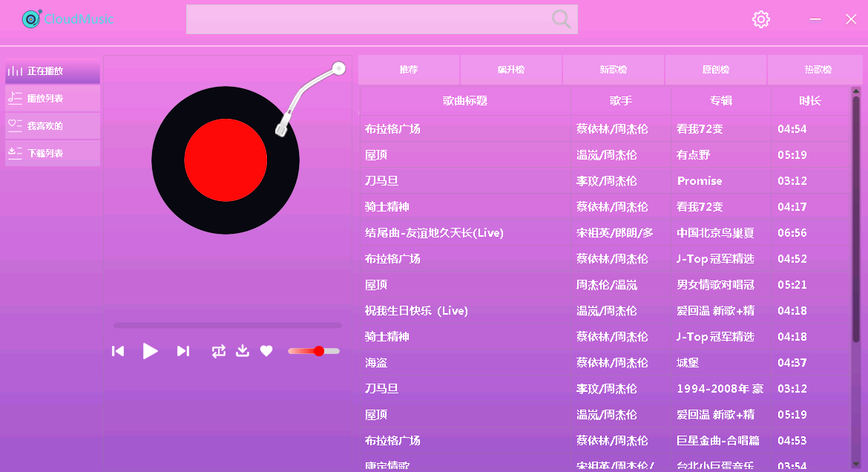Click the search magnifier icon

tap(561, 19)
